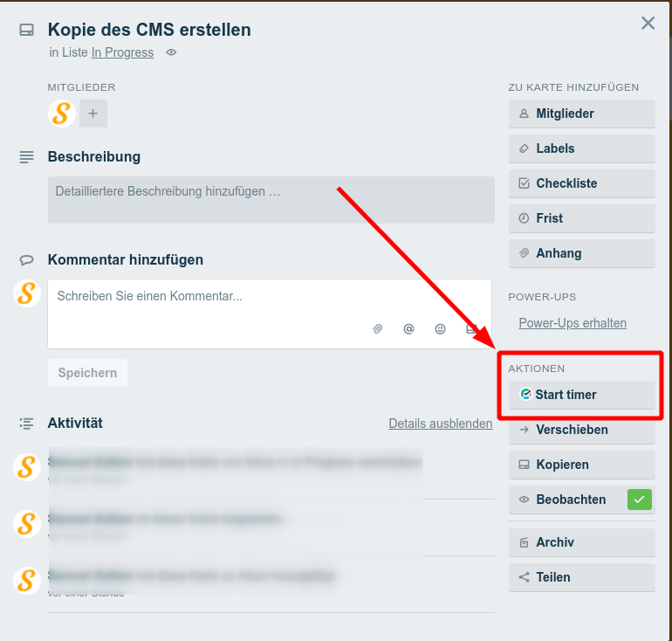Screen dimensions: 672x641
Task: Open Mitglieder in the sidebar
Action: coord(581,114)
